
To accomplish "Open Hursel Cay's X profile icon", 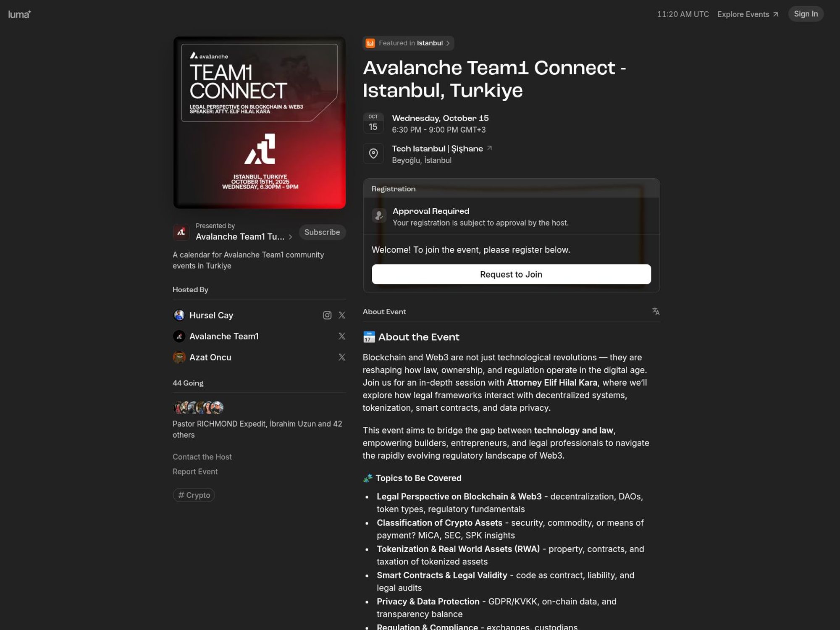I will [x=342, y=315].
